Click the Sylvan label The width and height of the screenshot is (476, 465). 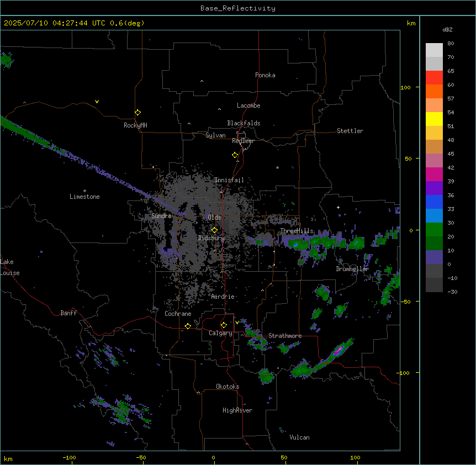(215, 135)
